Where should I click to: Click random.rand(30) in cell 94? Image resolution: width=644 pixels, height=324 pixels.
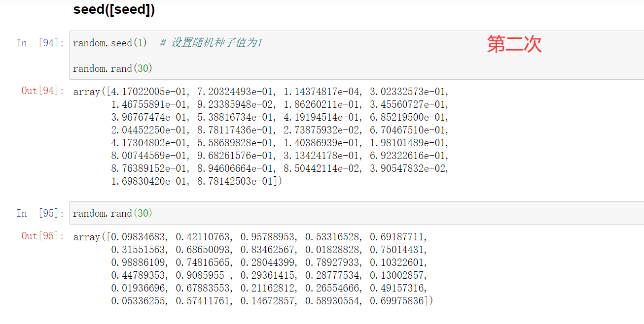pos(112,68)
